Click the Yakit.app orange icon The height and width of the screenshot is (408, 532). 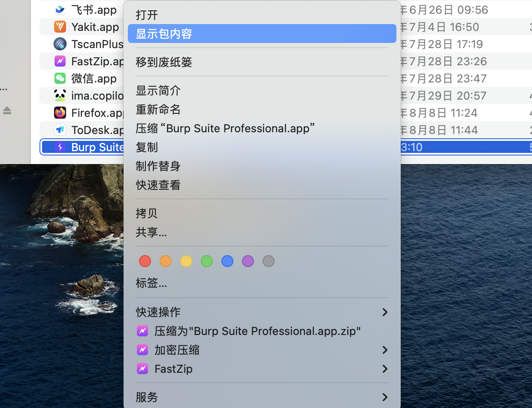coord(60,27)
